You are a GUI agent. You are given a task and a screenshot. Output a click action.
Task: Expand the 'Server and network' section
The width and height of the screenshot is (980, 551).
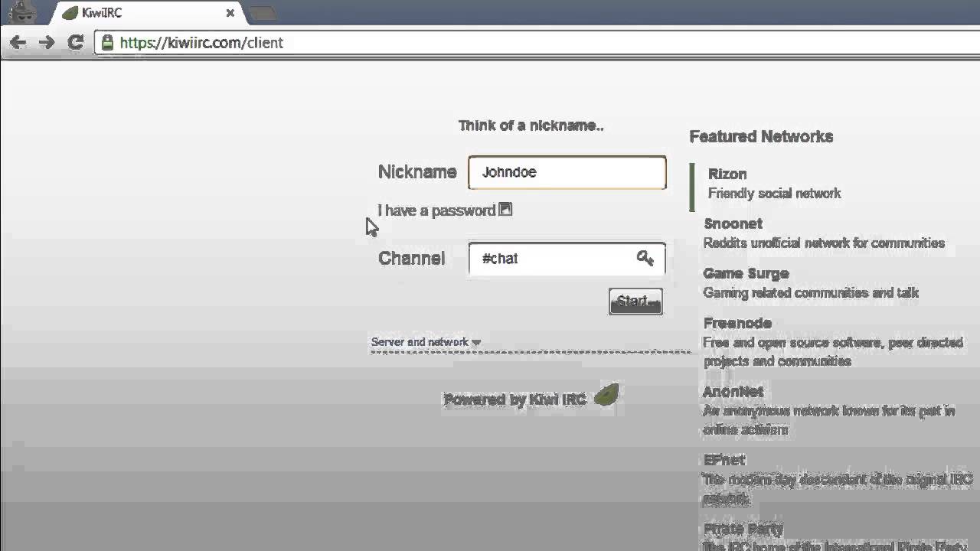426,342
